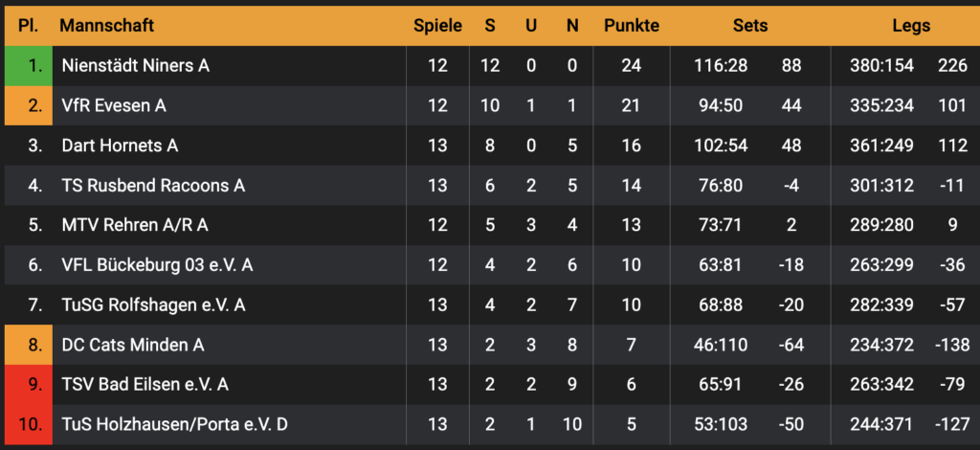The width and height of the screenshot is (980, 450).
Task: Click TSV Bad Eilsen e.V. A
Action: click(145, 384)
